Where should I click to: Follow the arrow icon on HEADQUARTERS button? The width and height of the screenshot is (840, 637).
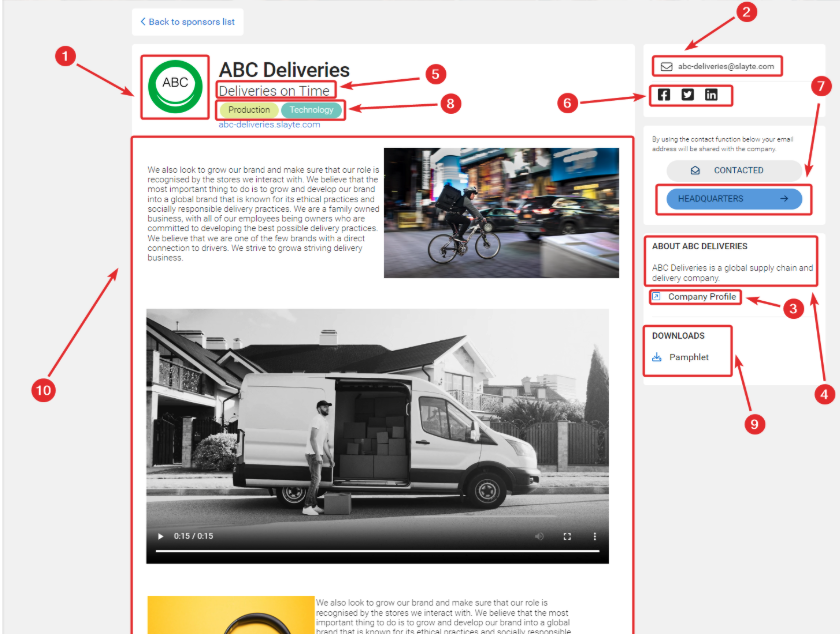point(784,199)
